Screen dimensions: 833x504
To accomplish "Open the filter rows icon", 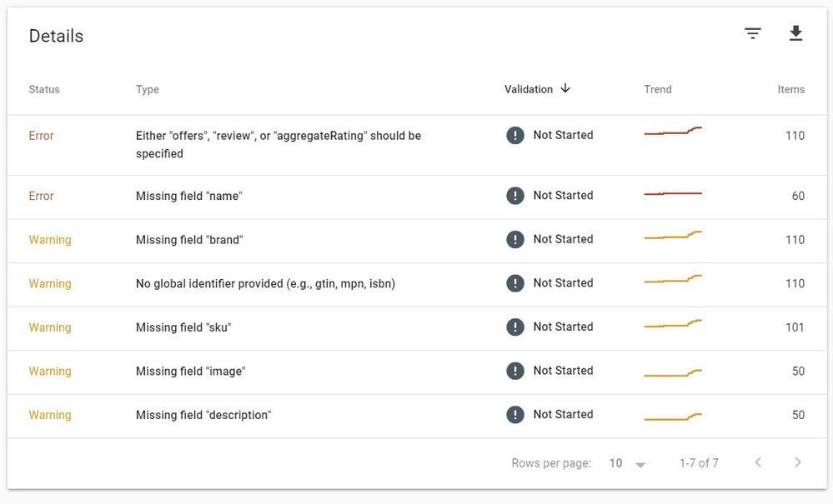I will tap(753, 34).
